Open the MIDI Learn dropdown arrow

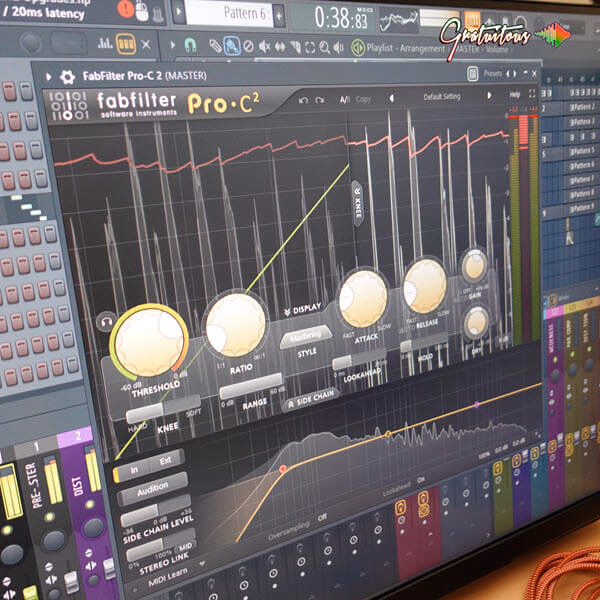(x=202, y=564)
